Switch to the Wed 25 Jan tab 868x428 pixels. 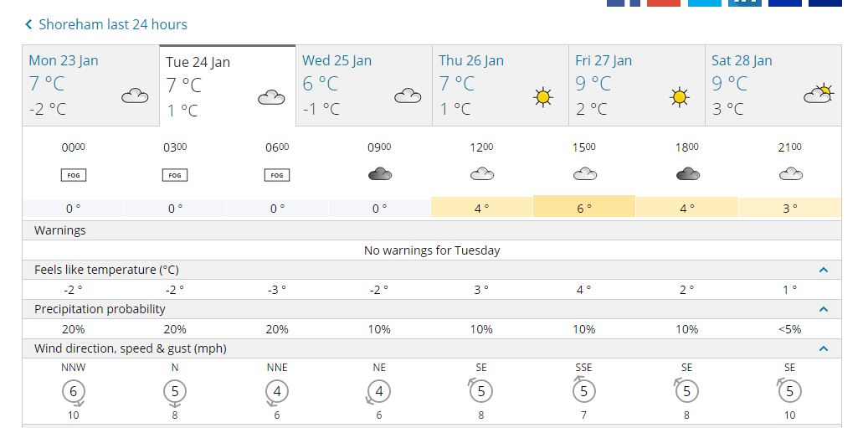pyautogui.click(x=364, y=85)
